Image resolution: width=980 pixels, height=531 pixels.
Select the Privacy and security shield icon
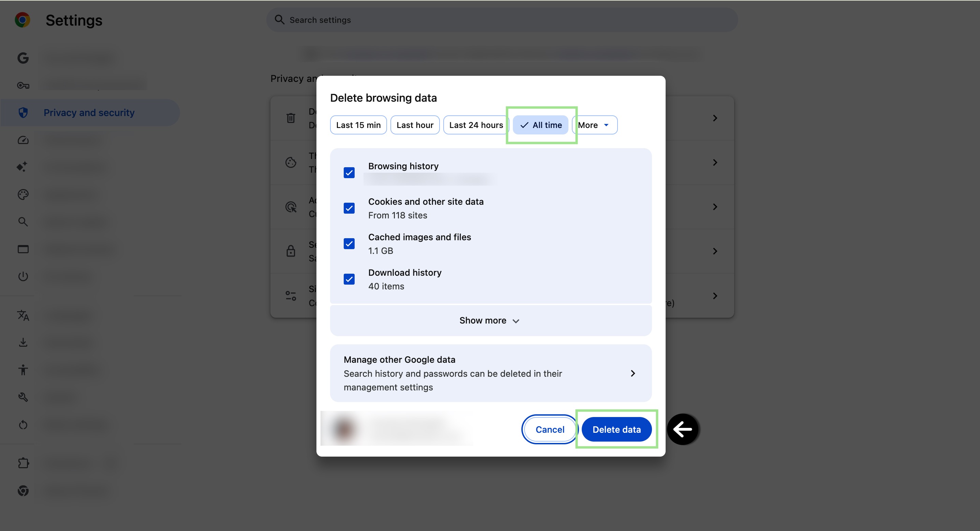[23, 113]
